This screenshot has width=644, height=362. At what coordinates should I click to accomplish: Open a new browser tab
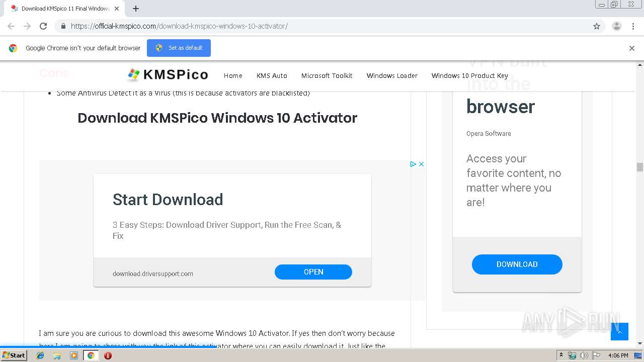pos(136,9)
